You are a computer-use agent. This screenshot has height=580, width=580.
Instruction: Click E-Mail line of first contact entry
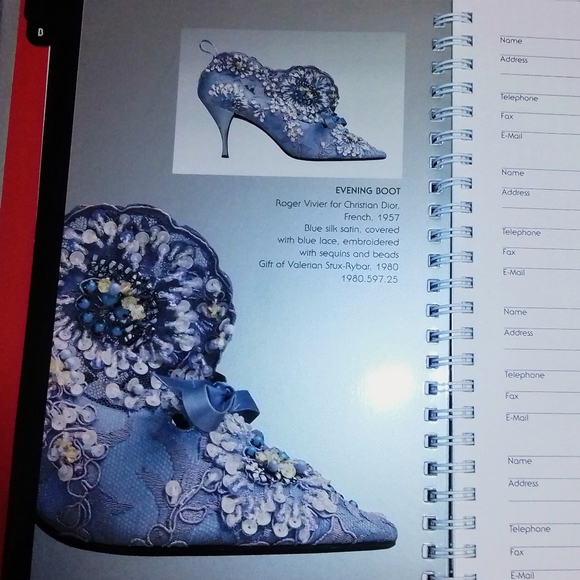pos(540,135)
